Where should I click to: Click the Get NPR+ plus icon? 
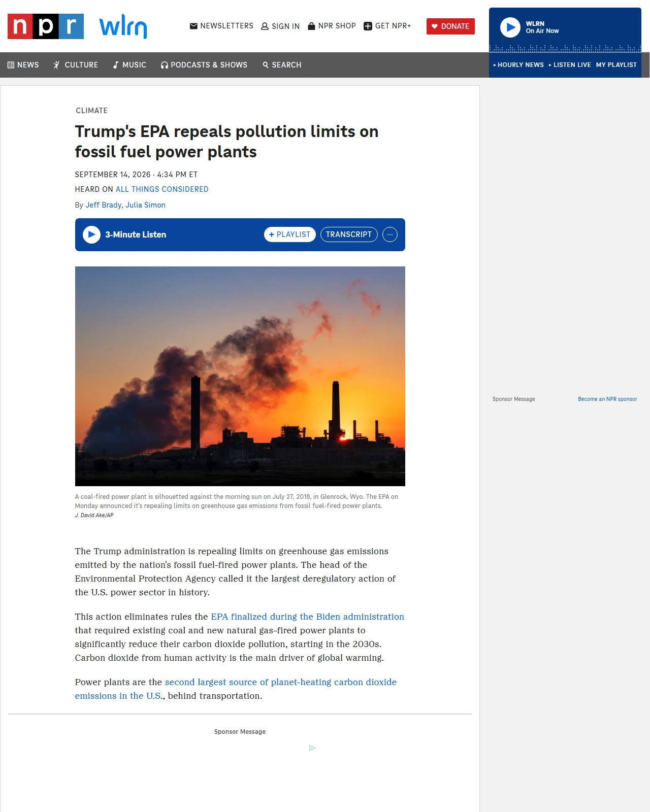[368, 26]
